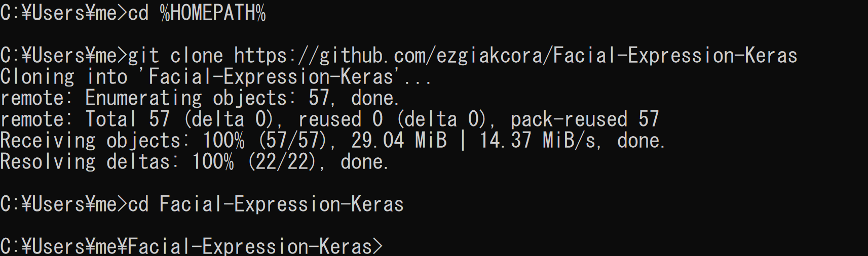The image size is (868, 256).
Task: Click the first C:¥Users¥me> prompt
Action: [x=63, y=13]
